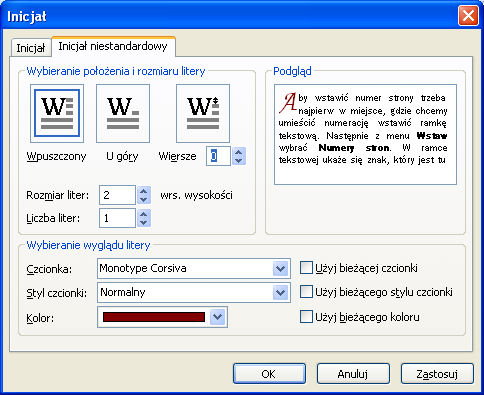Click the wrs. wysokości text
Image resolution: width=484 pixels, height=395 pixels.
(x=196, y=195)
